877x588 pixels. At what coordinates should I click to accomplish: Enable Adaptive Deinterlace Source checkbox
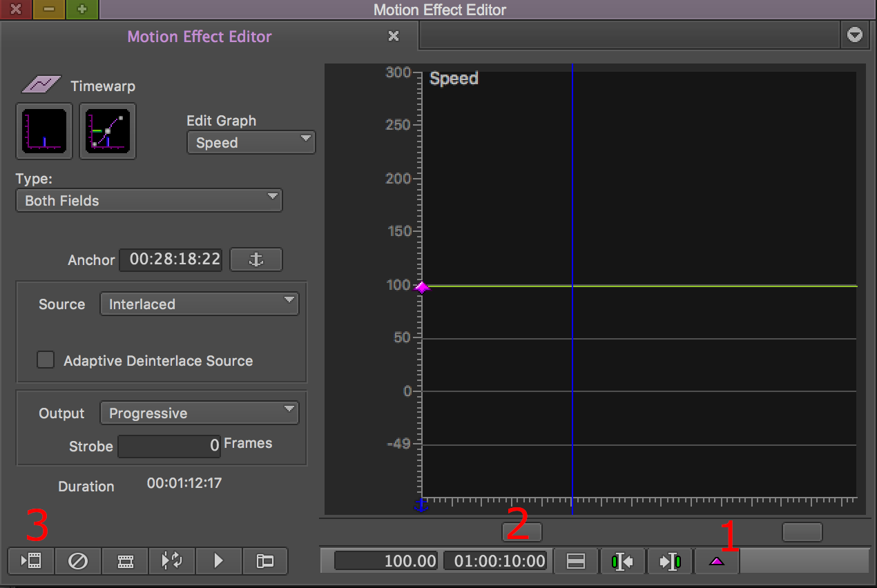click(46, 360)
